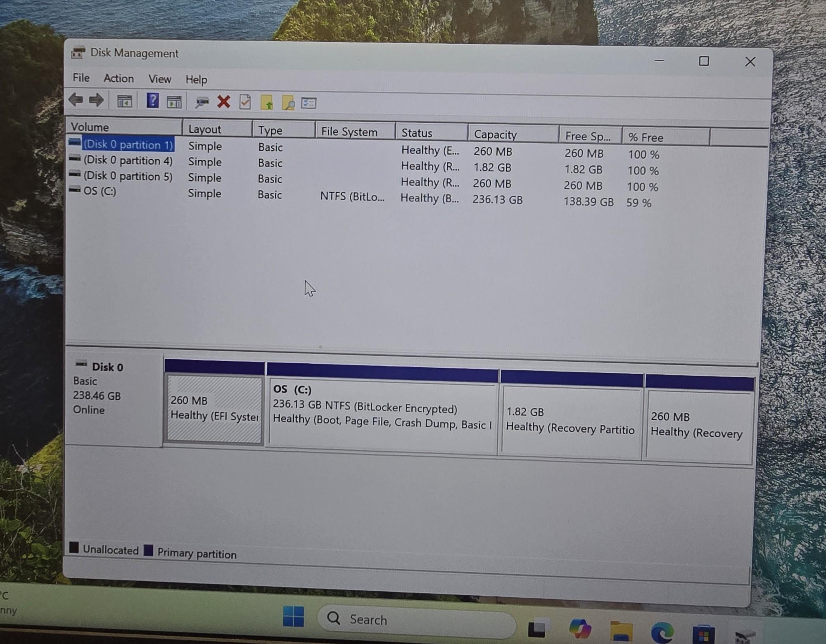Sort by the Layout column header
The height and width of the screenshot is (644, 826).
click(217, 129)
